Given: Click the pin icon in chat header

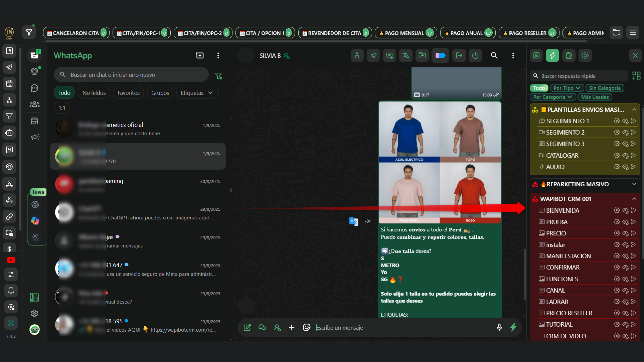Looking at the screenshot, I should [x=373, y=56].
